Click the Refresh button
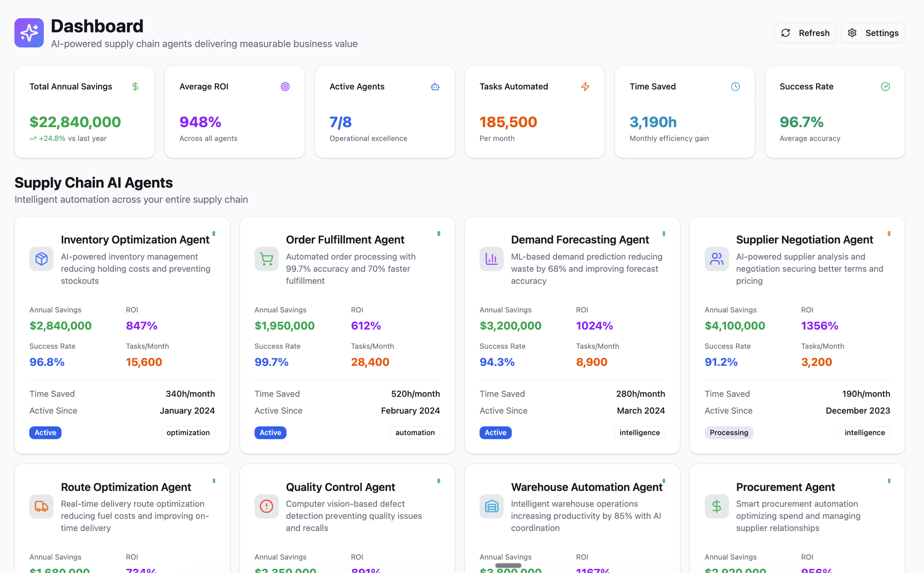Image resolution: width=924 pixels, height=573 pixels. pos(805,33)
